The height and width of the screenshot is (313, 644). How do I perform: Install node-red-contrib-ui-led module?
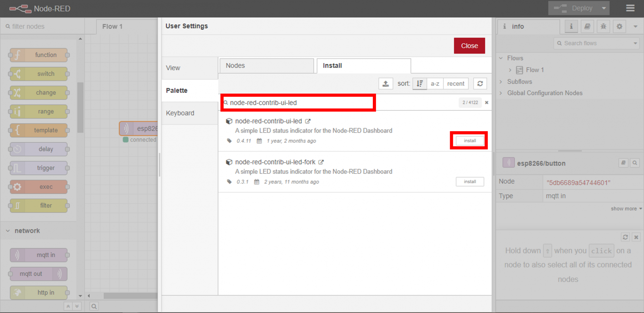pyautogui.click(x=470, y=141)
